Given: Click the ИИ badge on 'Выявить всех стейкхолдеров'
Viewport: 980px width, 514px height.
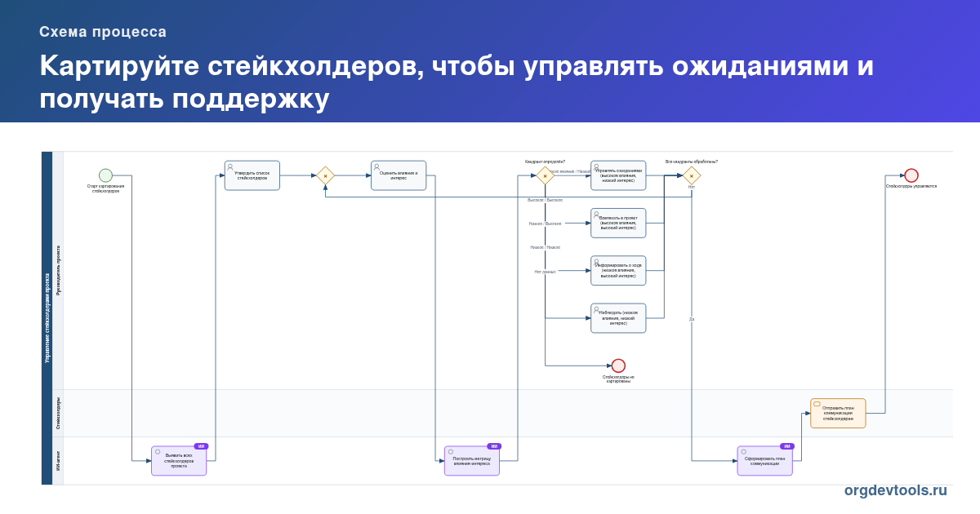Looking at the screenshot, I should [201, 446].
